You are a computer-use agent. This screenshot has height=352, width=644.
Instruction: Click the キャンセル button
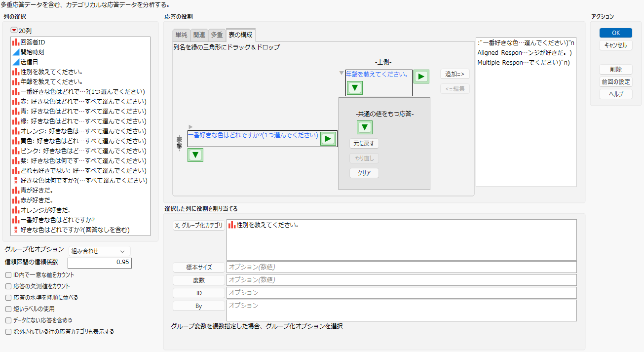tap(616, 45)
